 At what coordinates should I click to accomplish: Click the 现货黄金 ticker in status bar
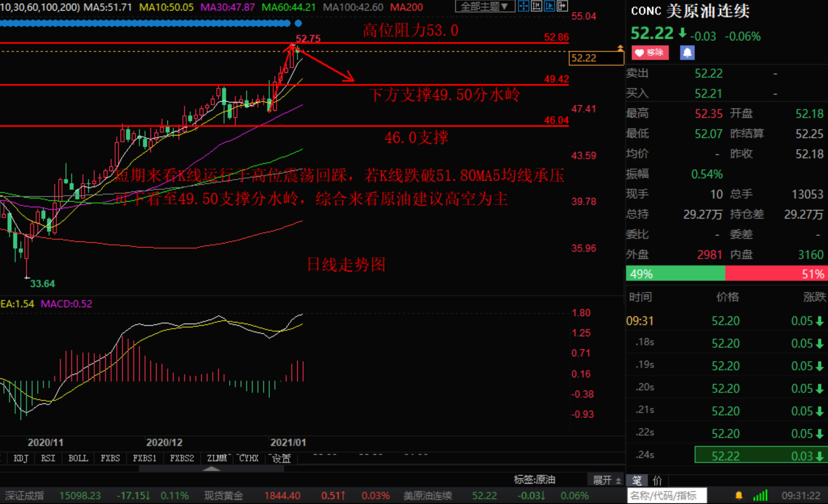224,495
